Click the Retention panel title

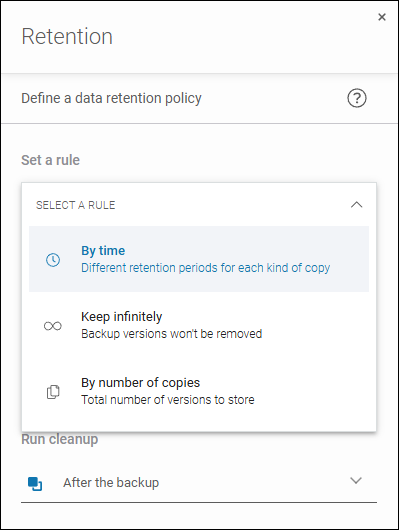click(67, 36)
